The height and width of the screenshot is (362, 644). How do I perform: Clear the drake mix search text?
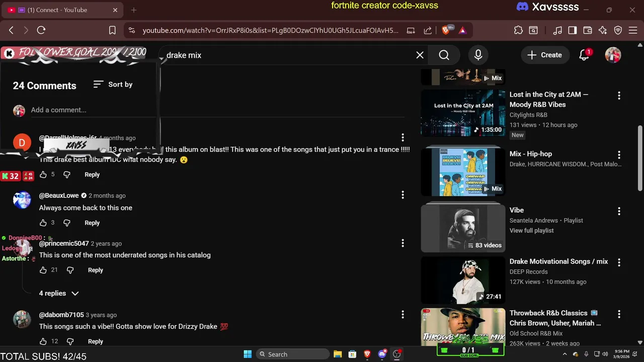point(420,55)
